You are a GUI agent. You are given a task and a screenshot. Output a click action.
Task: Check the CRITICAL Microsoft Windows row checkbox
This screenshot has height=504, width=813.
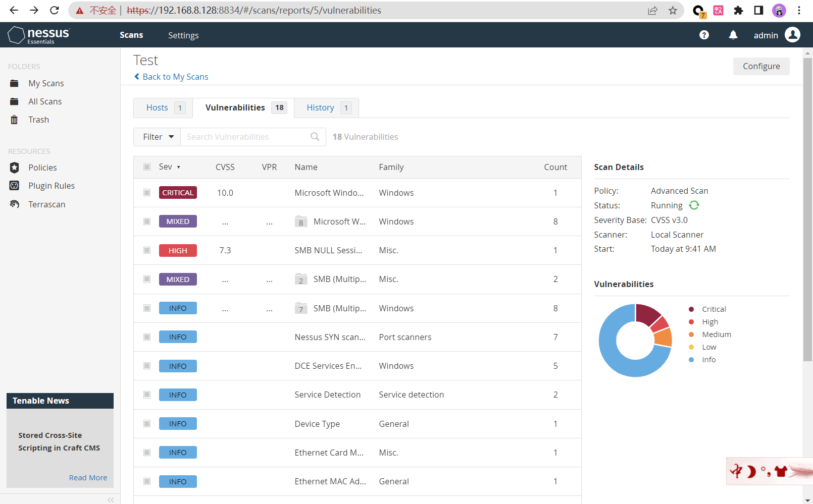pos(147,193)
